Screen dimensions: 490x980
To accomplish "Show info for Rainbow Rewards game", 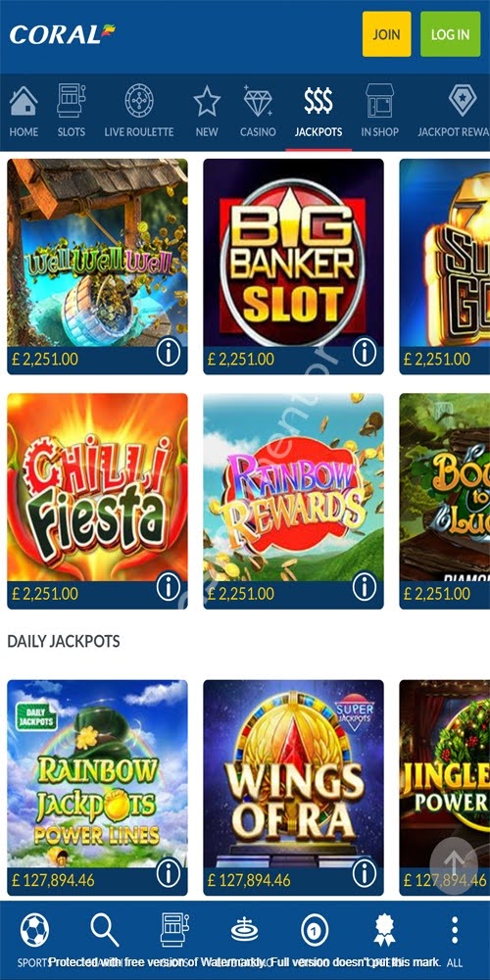I will (365, 587).
